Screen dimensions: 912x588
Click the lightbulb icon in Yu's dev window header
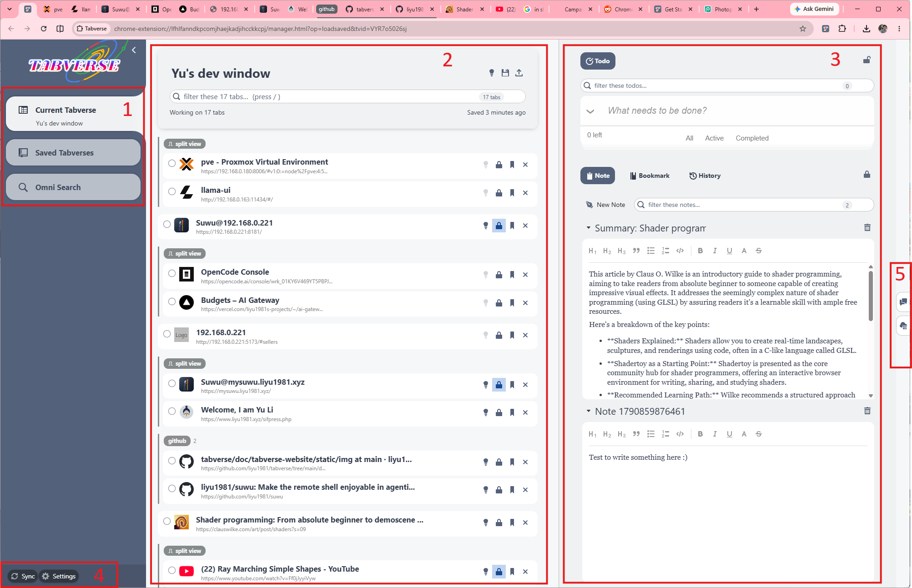491,73
